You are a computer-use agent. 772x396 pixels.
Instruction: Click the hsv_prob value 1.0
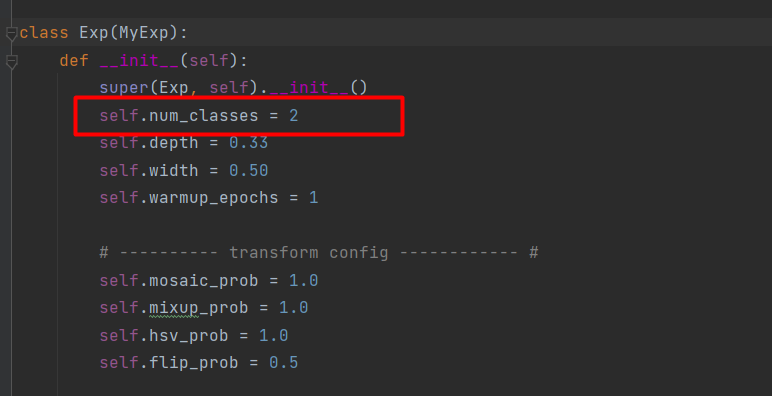(x=273, y=335)
